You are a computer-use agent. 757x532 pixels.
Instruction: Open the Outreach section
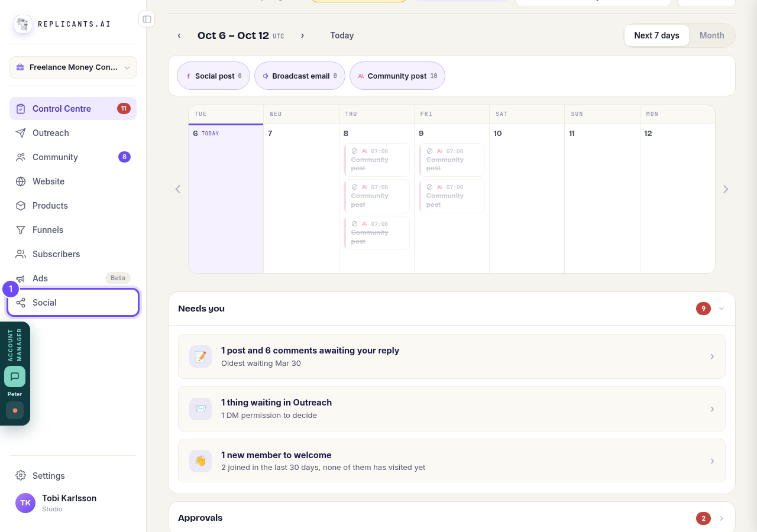[x=73, y=133]
